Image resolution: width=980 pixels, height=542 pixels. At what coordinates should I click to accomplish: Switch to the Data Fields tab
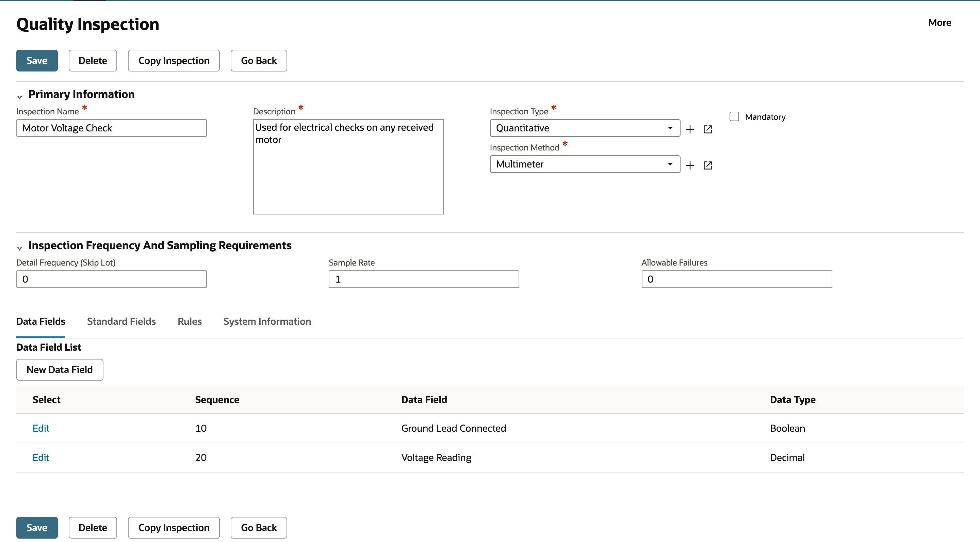[41, 321]
